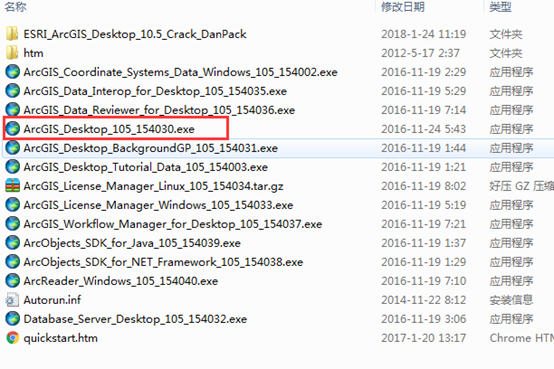Select ArcObjects_SDK_for_Java_105_154039.exe file name
The height and width of the screenshot is (369, 554).
coord(132,243)
